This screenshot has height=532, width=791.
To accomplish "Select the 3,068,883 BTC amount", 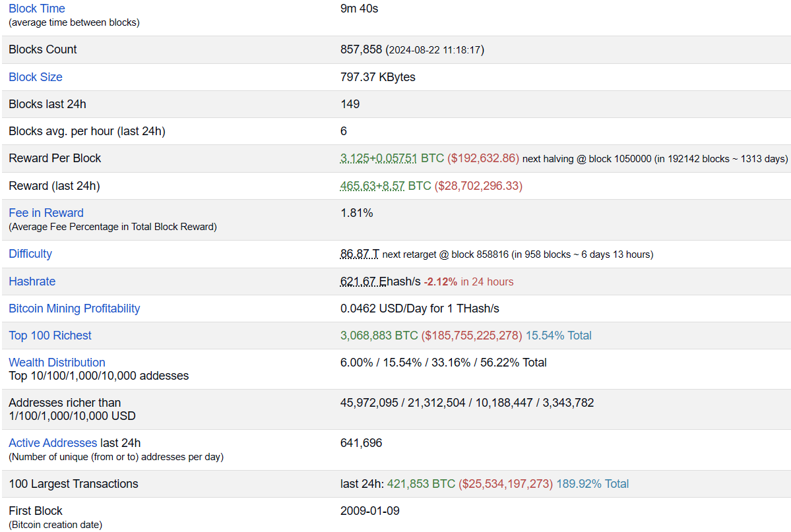I will 379,336.
